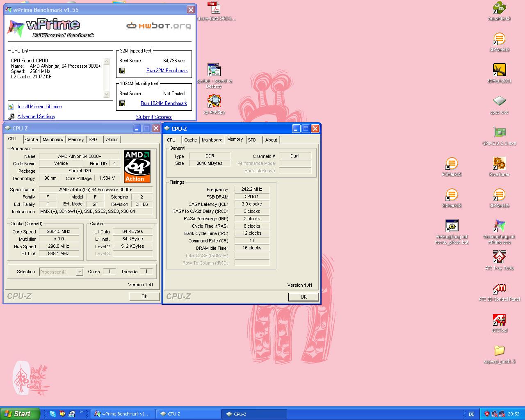The height and width of the screenshot is (420, 525).
Task: Click the Size field 2048 MBytes
Action: coord(209,163)
